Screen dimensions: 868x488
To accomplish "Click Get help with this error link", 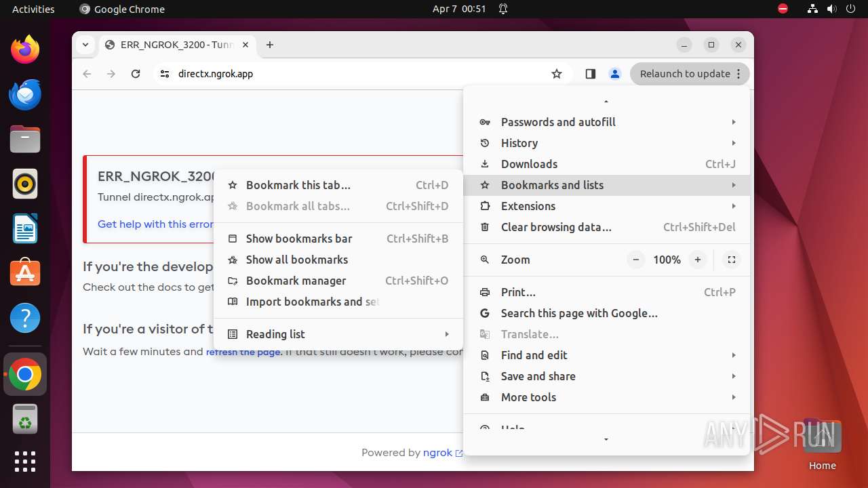I will coord(156,224).
